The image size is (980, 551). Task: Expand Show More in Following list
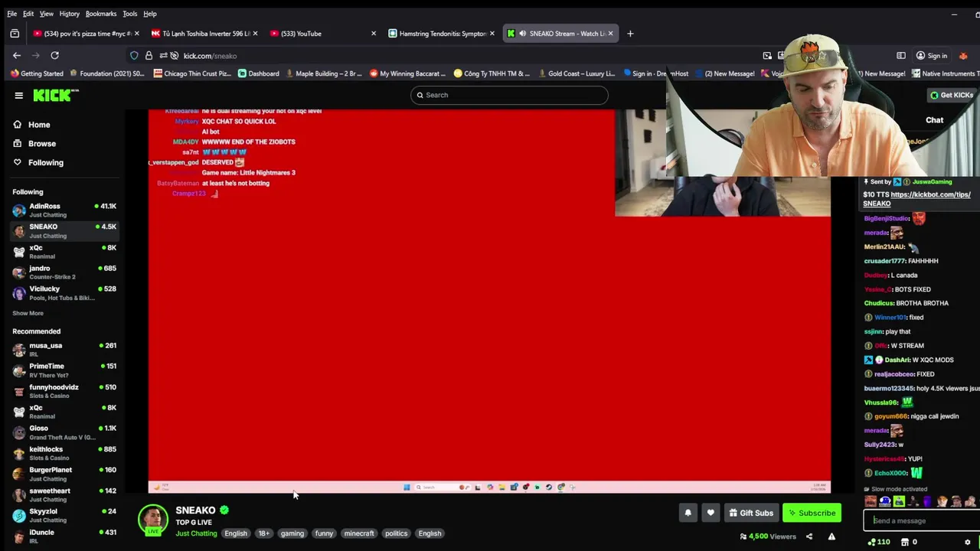click(28, 313)
